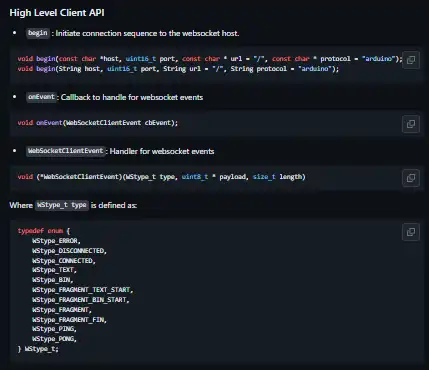Click the '(*WebSocketClientEvent)(WStype_t type...' line

[x=162, y=177]
